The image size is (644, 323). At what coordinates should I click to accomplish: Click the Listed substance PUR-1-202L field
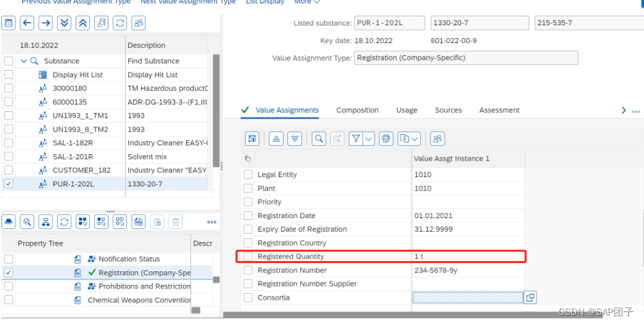(x=390, y=23)
